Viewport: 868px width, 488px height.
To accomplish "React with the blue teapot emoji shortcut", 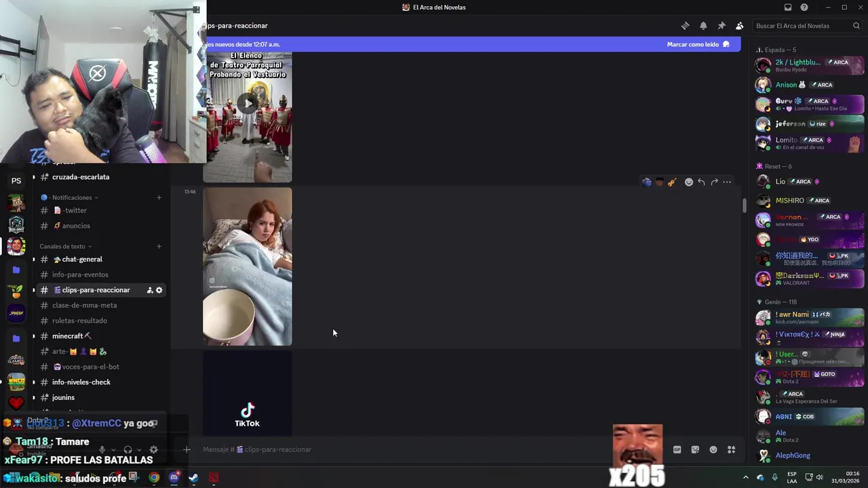I will 647,182.
